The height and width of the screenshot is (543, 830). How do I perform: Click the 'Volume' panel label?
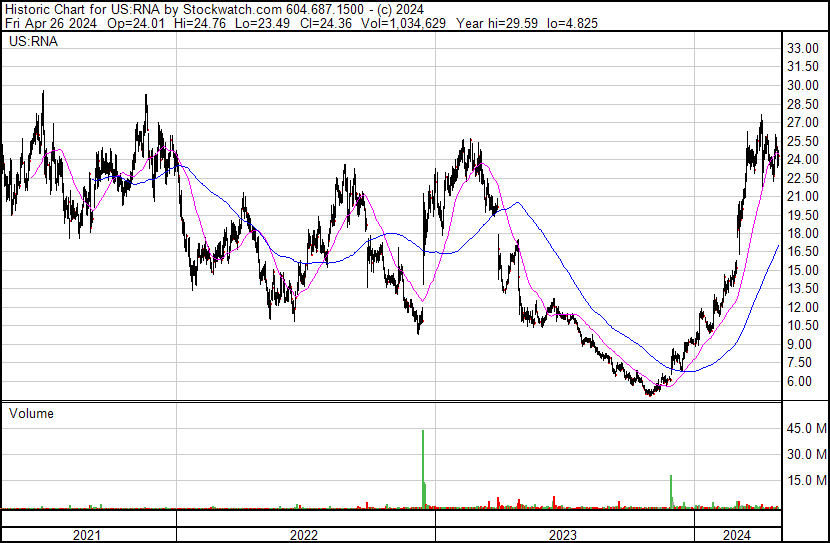pos(31,413)
